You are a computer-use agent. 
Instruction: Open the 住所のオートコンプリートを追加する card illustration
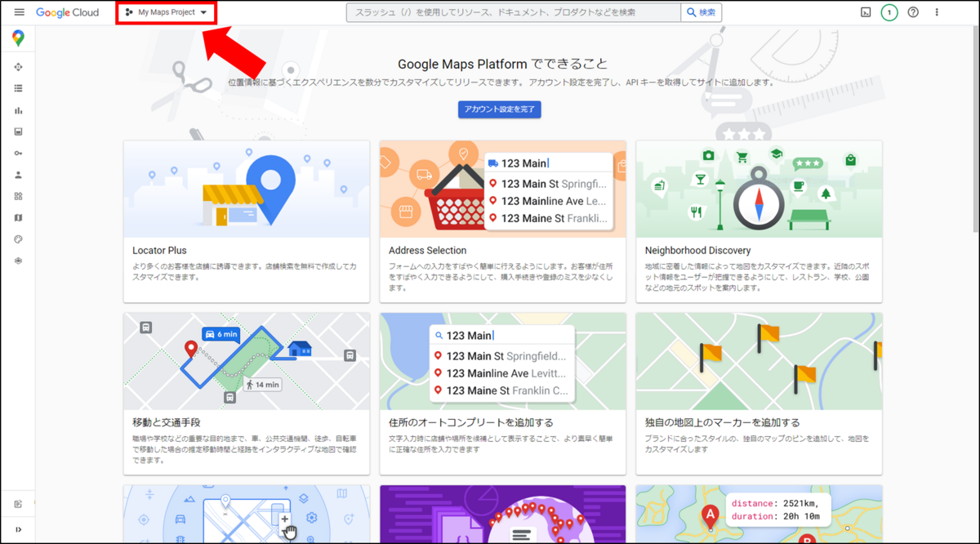(502, 361)
